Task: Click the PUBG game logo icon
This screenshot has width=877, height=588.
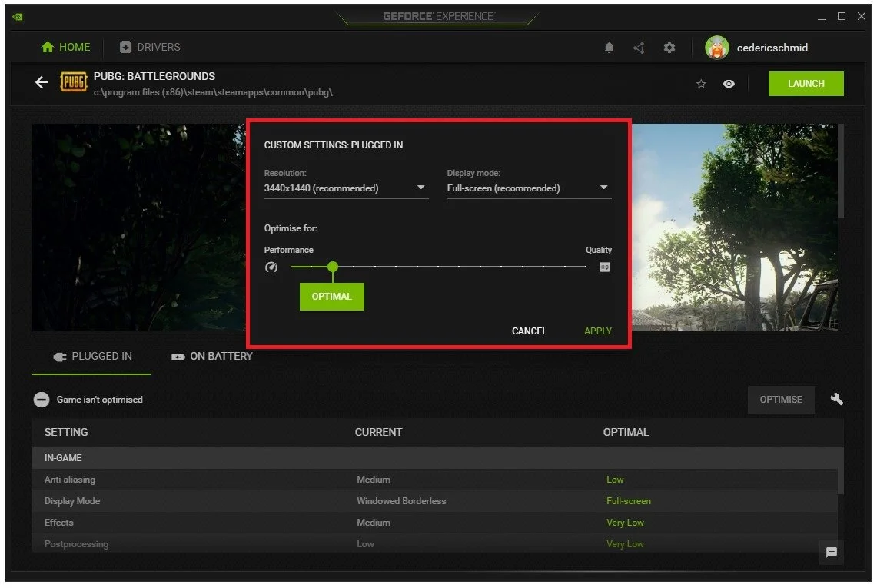Action: (x=73, y=81)
